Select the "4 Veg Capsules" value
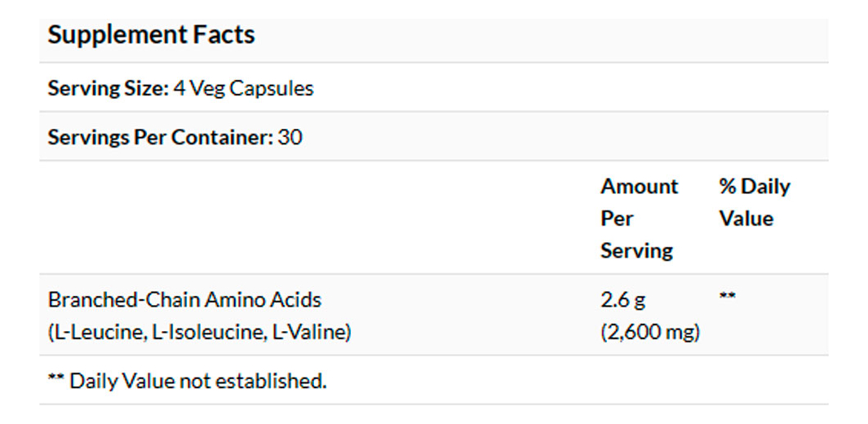 243,88
